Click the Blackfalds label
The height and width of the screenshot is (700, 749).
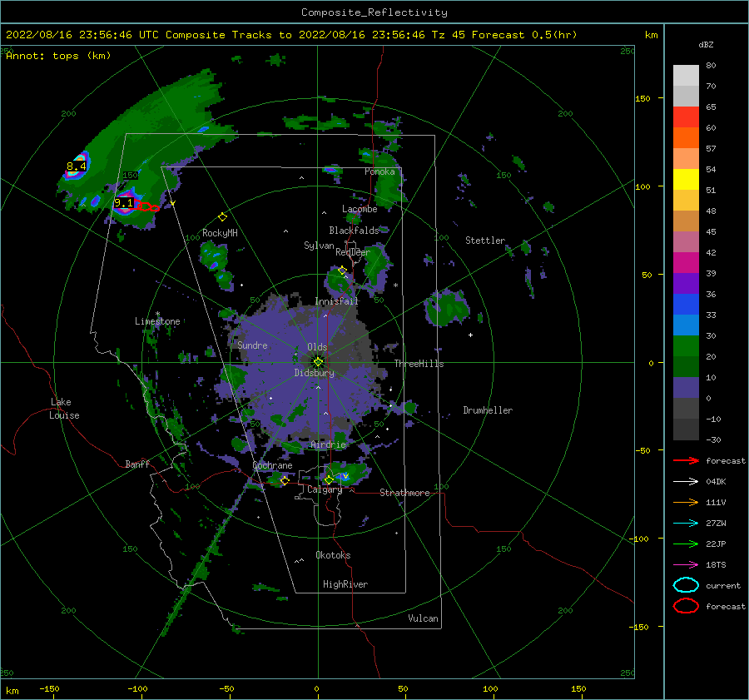coord(354,231)
